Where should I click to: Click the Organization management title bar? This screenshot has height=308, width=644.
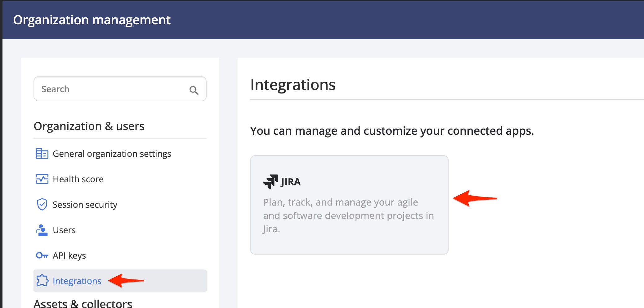coord(93,20)
